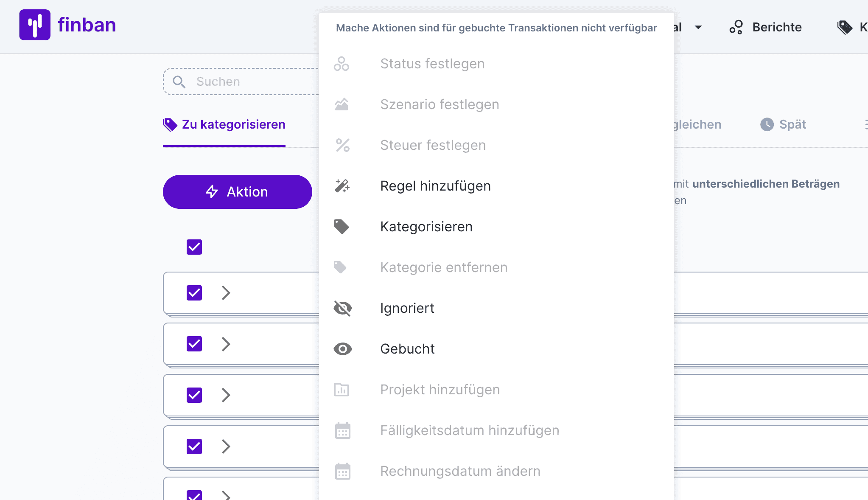Uncheck the select-all checkbox above the list
This screenshot has height=500, width=868.
[x=194, y=247]
